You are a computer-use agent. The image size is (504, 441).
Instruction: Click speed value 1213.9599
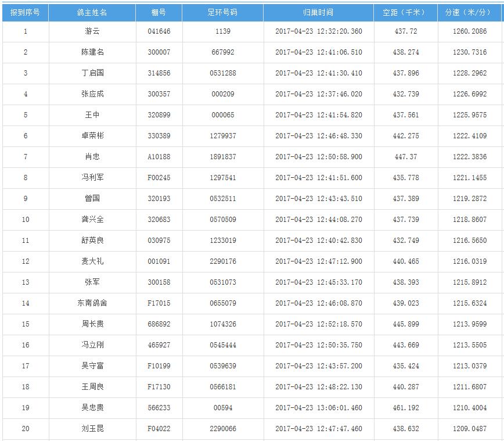tap(469, 324)
